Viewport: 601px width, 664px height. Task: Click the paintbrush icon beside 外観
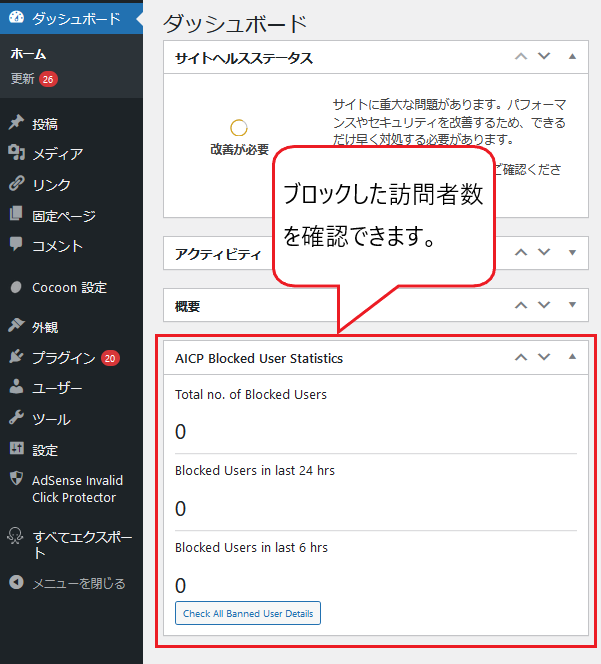pos(16,326)
